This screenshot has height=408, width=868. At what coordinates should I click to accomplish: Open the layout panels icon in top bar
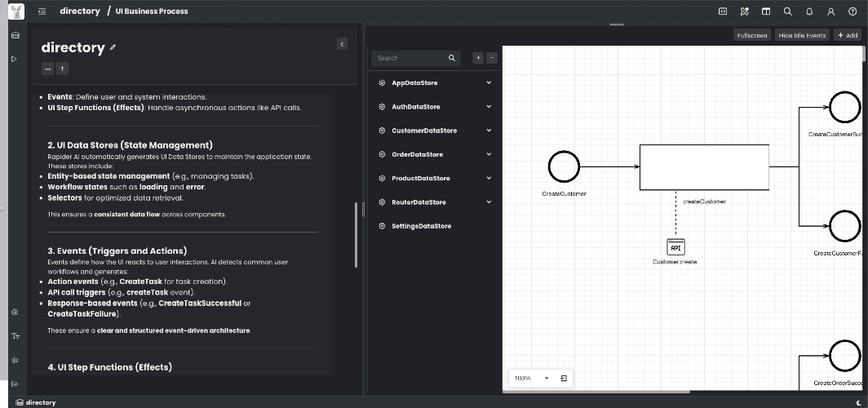(x=765, y=11)
